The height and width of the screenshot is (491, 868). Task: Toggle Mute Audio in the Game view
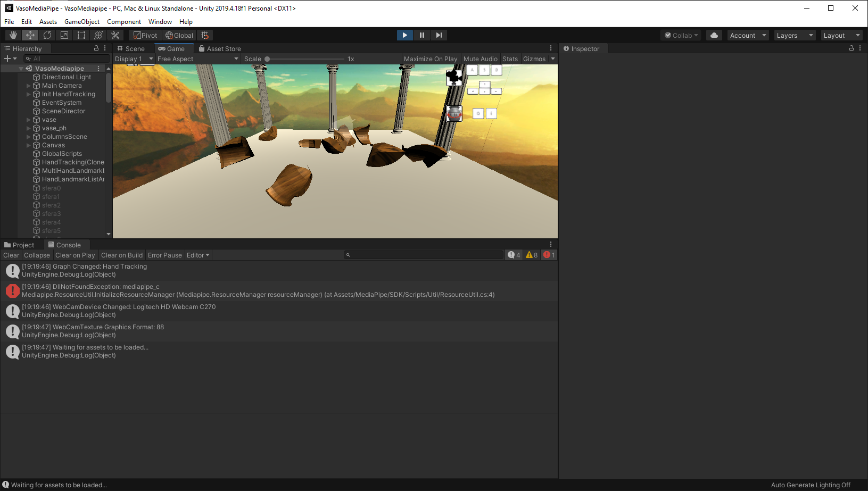480,59
